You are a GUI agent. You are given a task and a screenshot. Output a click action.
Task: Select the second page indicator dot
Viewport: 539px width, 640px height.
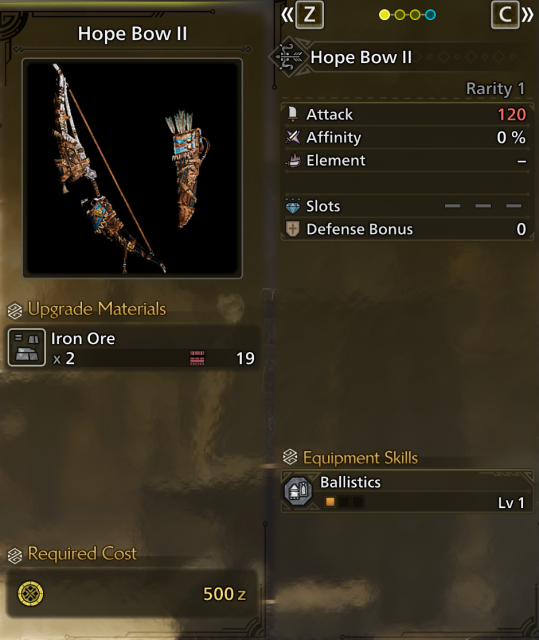click(399, 15)
